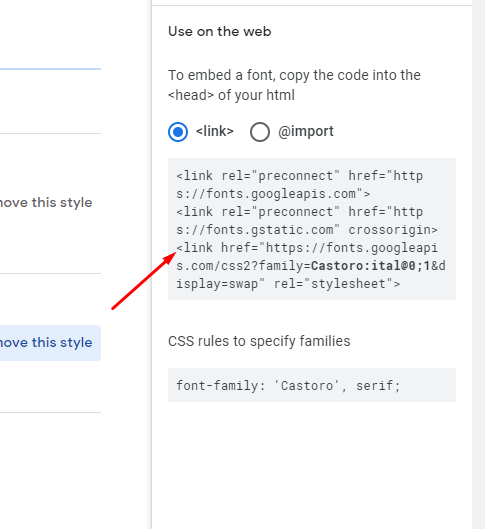The height and width of the screenshot is (529, 485).
Task: Select the <link> radio button
Action: 178,132
